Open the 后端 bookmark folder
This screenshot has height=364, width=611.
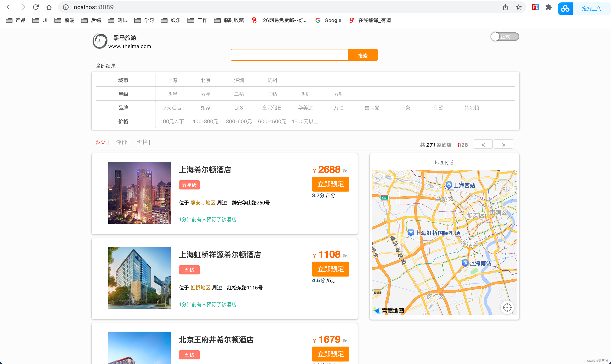click(x=91, y=20)
